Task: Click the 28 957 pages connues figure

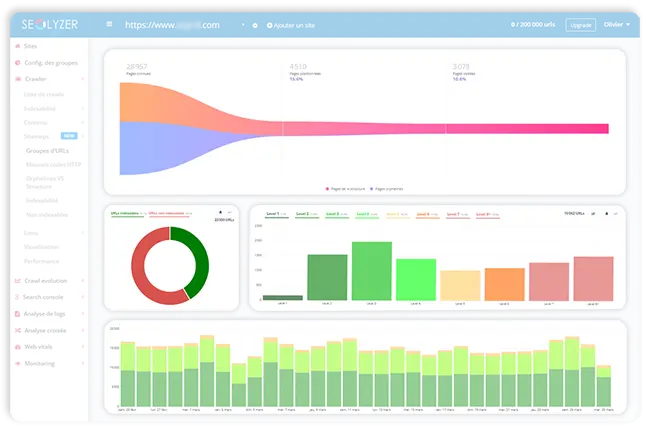Action: tap(137, 66)
